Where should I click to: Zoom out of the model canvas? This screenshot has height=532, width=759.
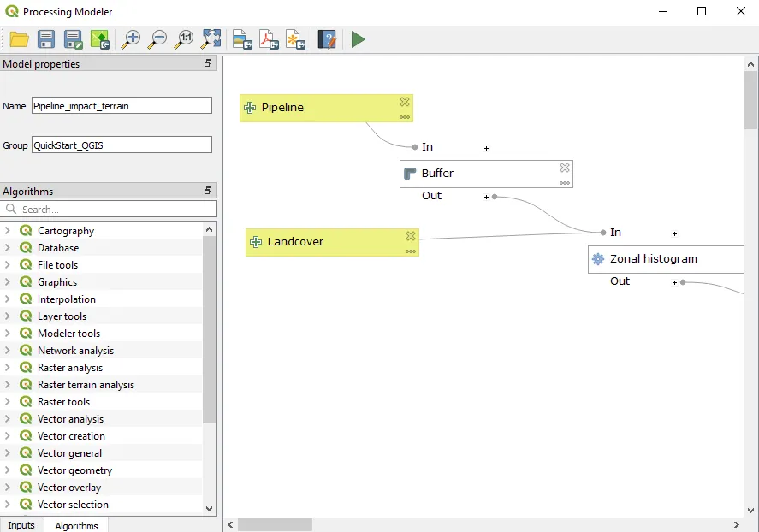tap(157, 39)
